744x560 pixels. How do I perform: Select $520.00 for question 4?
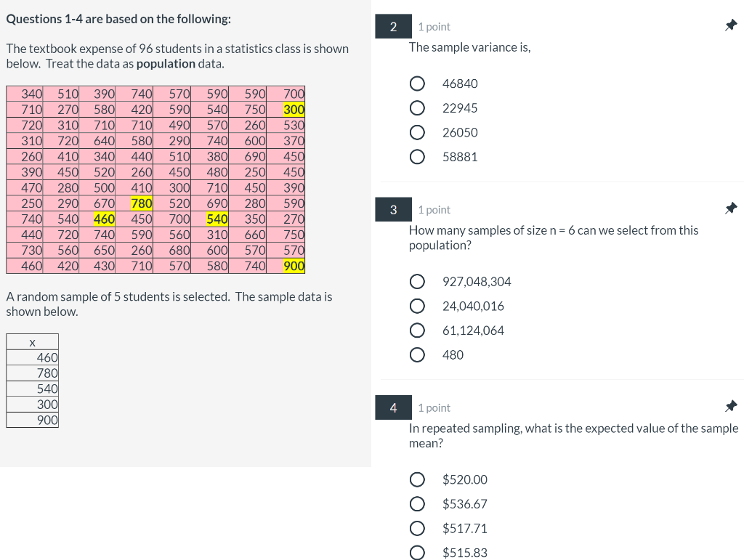click(x=418, y=479)
